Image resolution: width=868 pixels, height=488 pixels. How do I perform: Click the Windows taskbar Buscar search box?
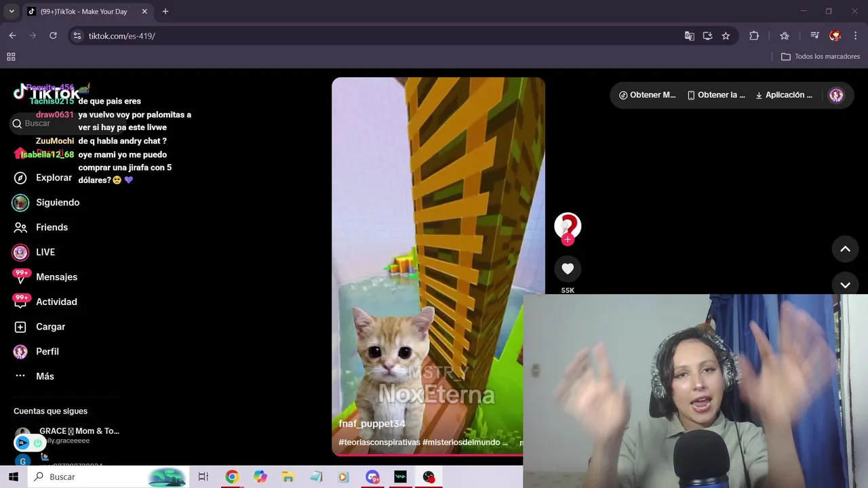tap(108, 477)
